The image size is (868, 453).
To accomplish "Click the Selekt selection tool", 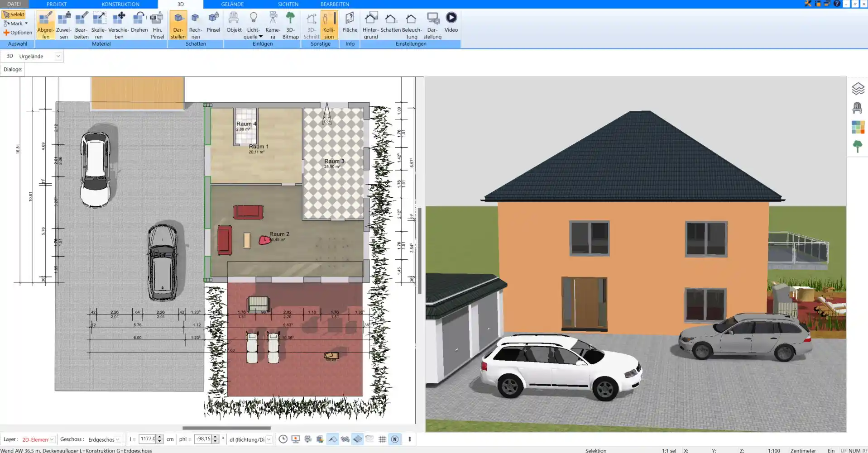I will [14, 14].
